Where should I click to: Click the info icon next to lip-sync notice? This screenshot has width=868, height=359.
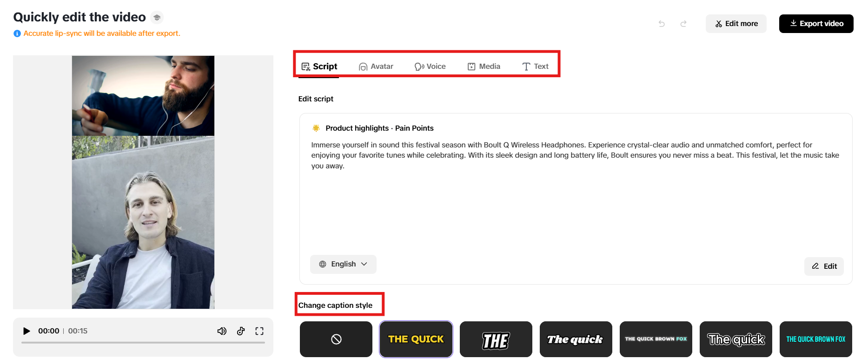click(17, 33)
